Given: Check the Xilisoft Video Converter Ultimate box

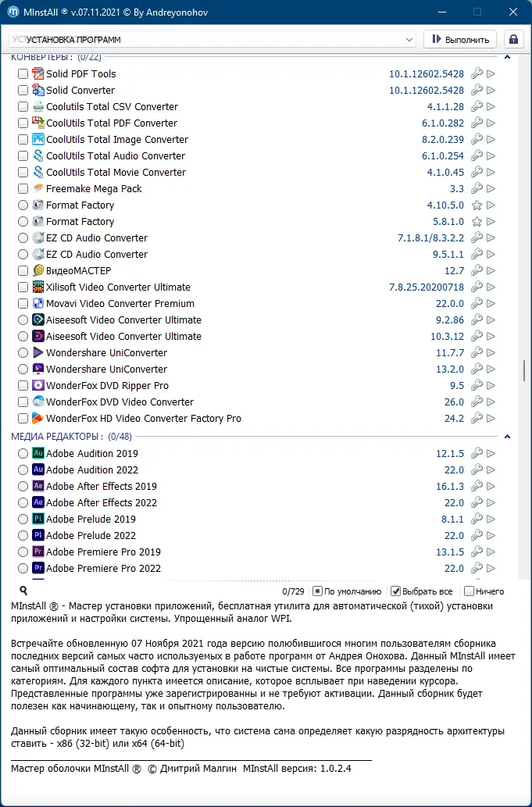Looking at the screenshot, I should 23,287.
